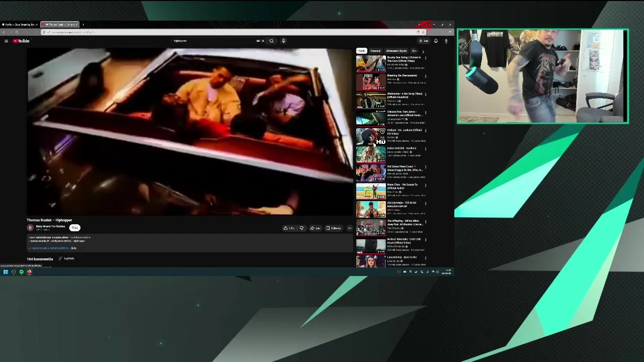Open options menu for Michael Kiwanuka video
The width and height of the screenshot is (644, 362).
[426, 239]
